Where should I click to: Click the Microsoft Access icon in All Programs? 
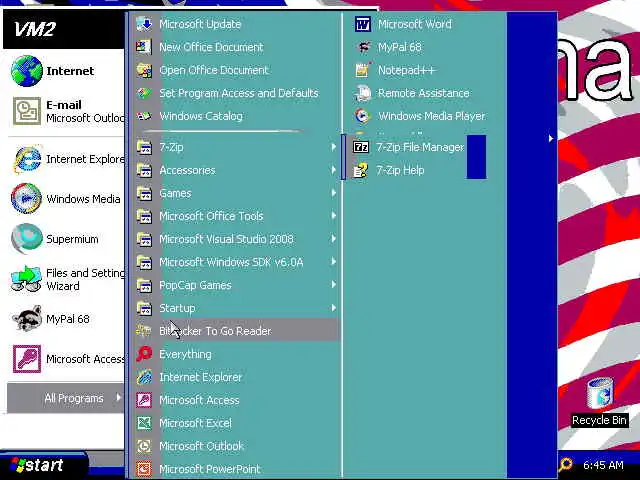click(x=144, y=400)
